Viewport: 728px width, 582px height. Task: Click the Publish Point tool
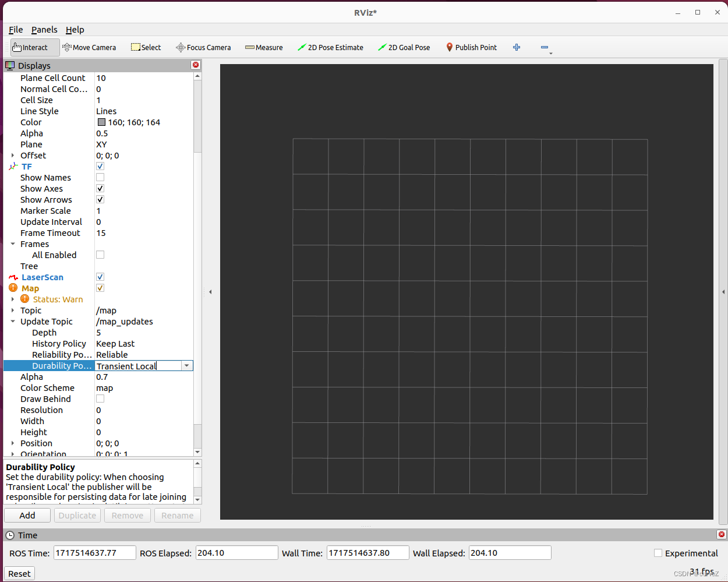[471, 47]
